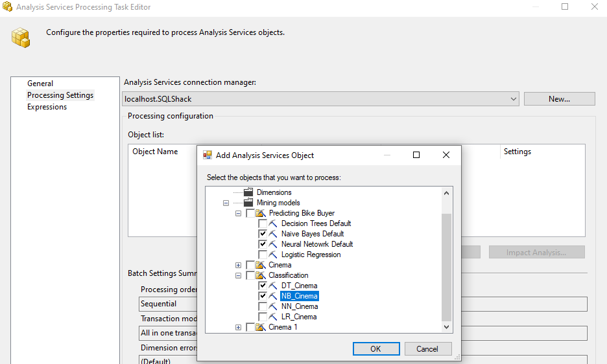This screenshot has height=364, width=607.
Task: Uncheck the Naive Bayes Default checkbox
Action: [x=263, y=234]
